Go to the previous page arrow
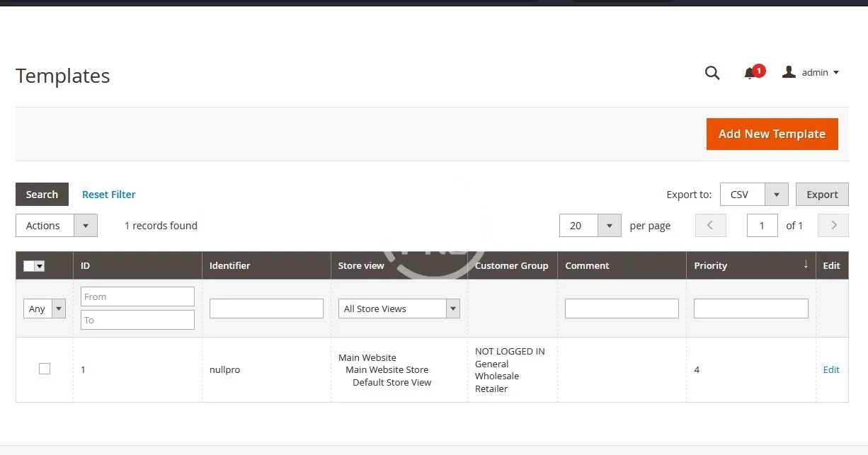The height and width of the screenshot is (455, 868). coord(711,226)
